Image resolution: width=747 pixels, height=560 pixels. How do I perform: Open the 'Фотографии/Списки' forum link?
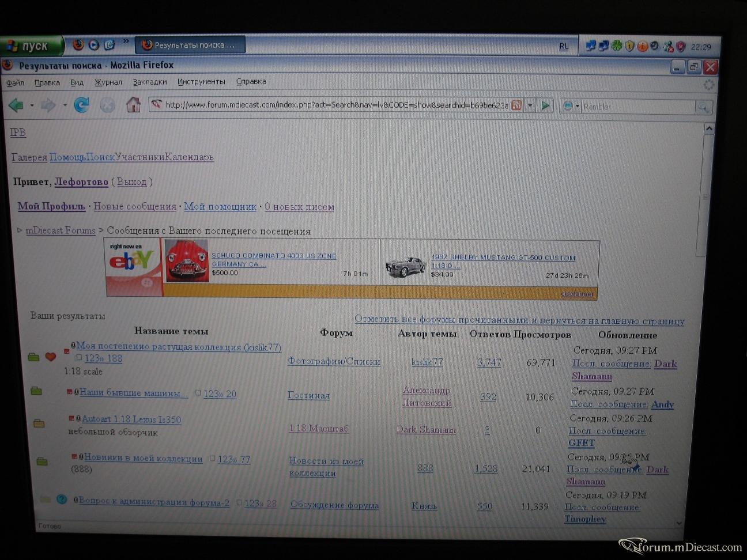tap(334, 361)
